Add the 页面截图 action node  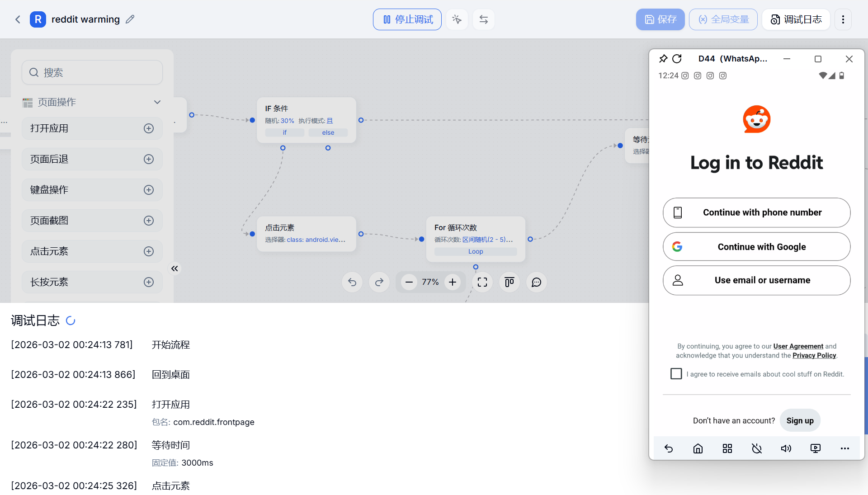[149, 221]
